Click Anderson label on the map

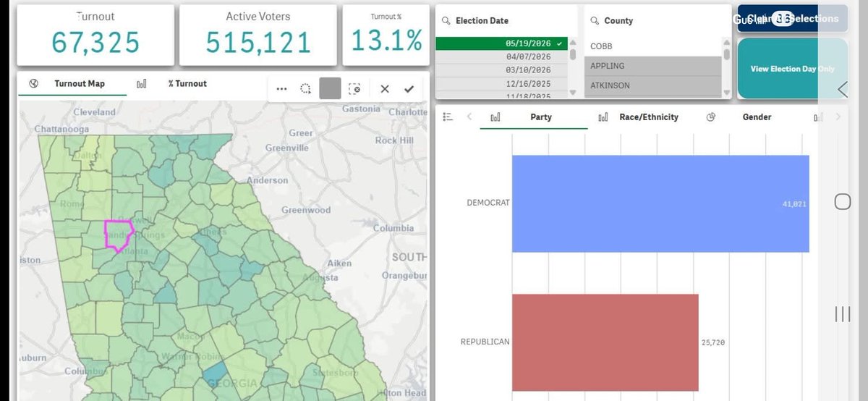[x=268, y=180]
